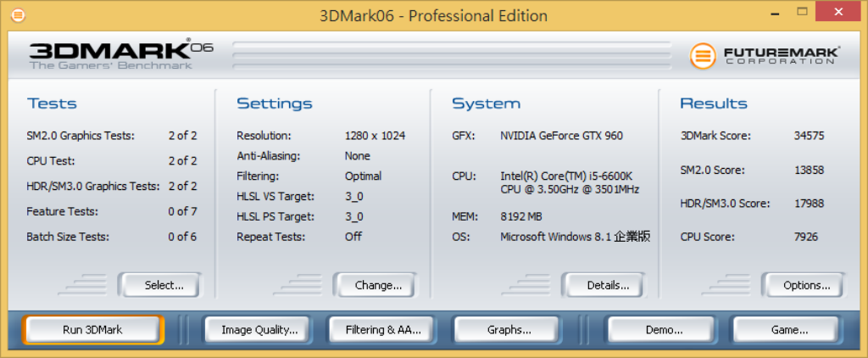The width and height of the screenshot is (868, 358).
Task: Open the results Options dialog
Action: (806, 286)
